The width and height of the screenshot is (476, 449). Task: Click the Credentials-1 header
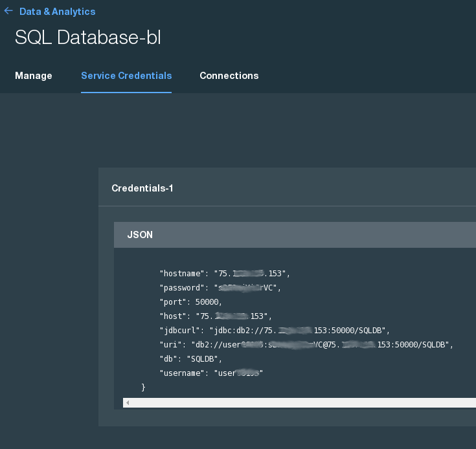pyautogui.click(x=142, y=188)
